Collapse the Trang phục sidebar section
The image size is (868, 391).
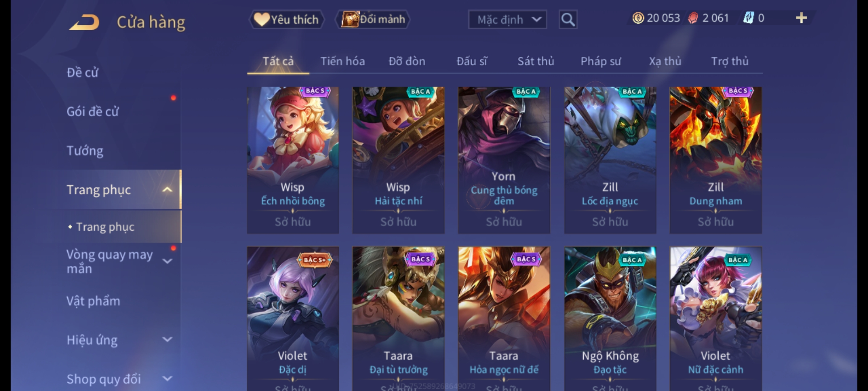point(167,190)
